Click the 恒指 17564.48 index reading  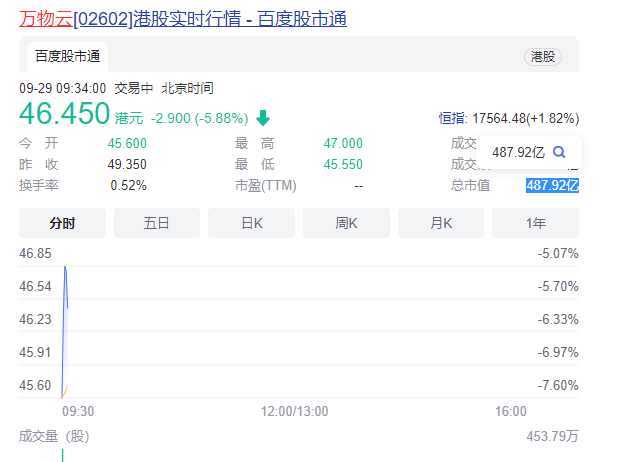(508, 118)
